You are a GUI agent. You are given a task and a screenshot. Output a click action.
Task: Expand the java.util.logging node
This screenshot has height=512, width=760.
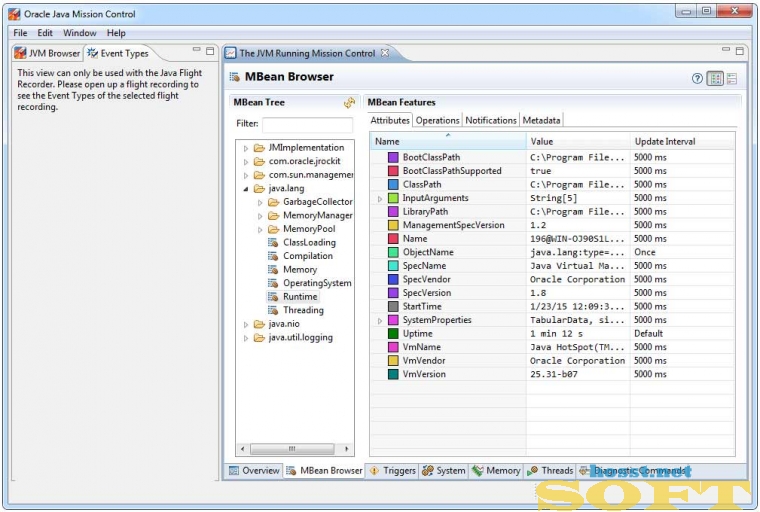pyautogui.click(x=246, y=338)
